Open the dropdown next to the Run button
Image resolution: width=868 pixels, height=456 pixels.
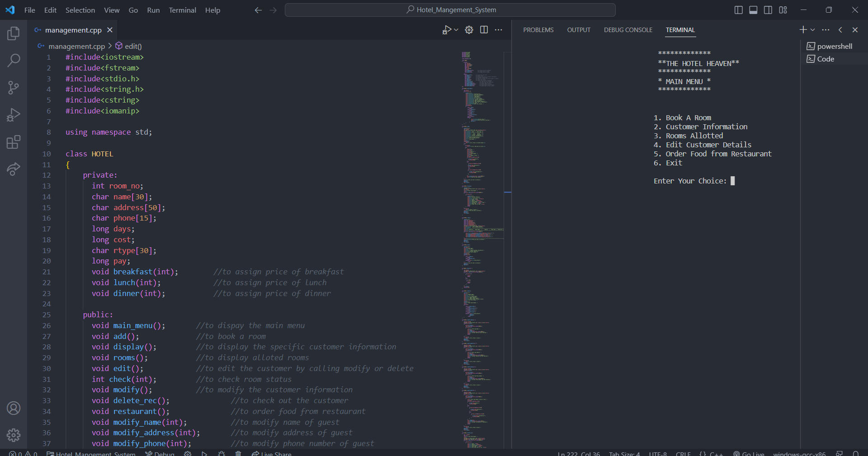click(x=456, y=30)
